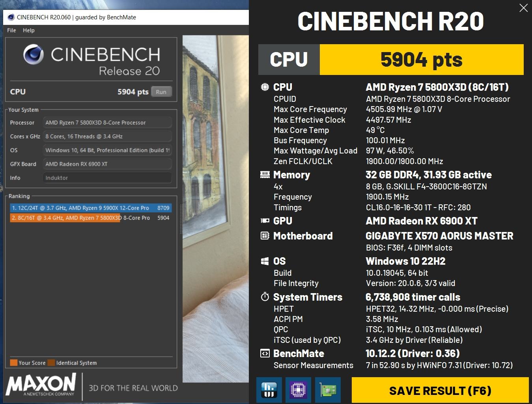Click the Bus Frequency value 100.01 MHz
Viewport: 532px width, 404px height.
(385, 140)
